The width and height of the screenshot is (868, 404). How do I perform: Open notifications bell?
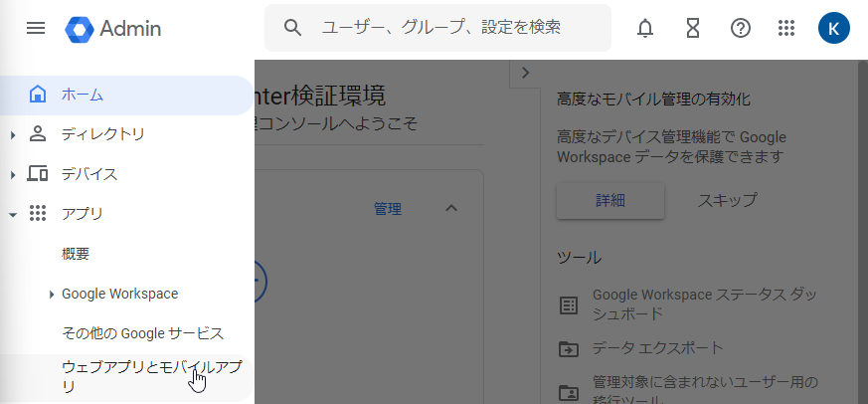coord(645,28)
